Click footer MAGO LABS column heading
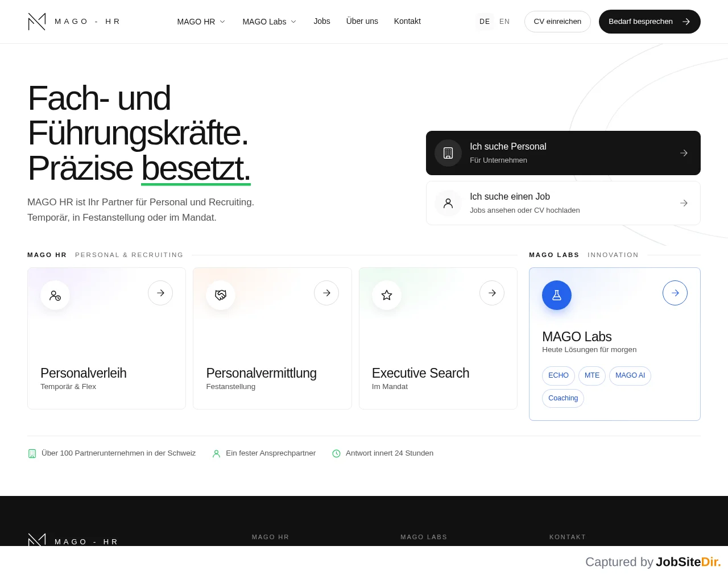728x579 pixels. point(424,537)
